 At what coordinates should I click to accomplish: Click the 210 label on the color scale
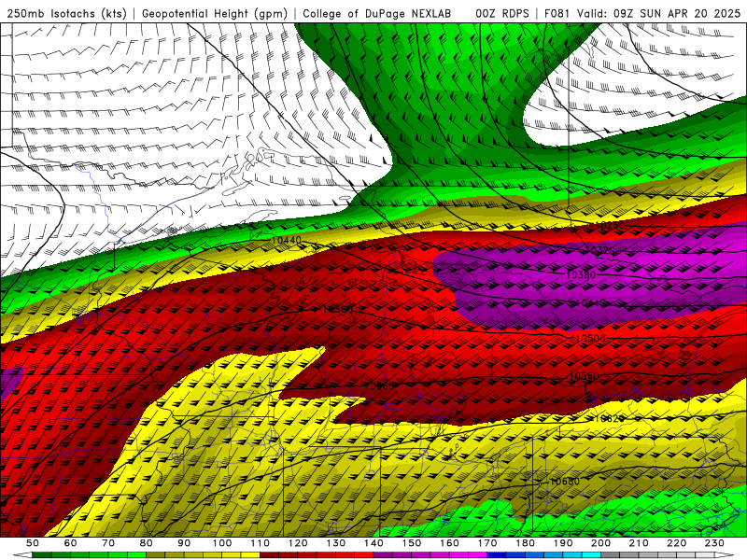pyautogui.click(x=640, y=543)
